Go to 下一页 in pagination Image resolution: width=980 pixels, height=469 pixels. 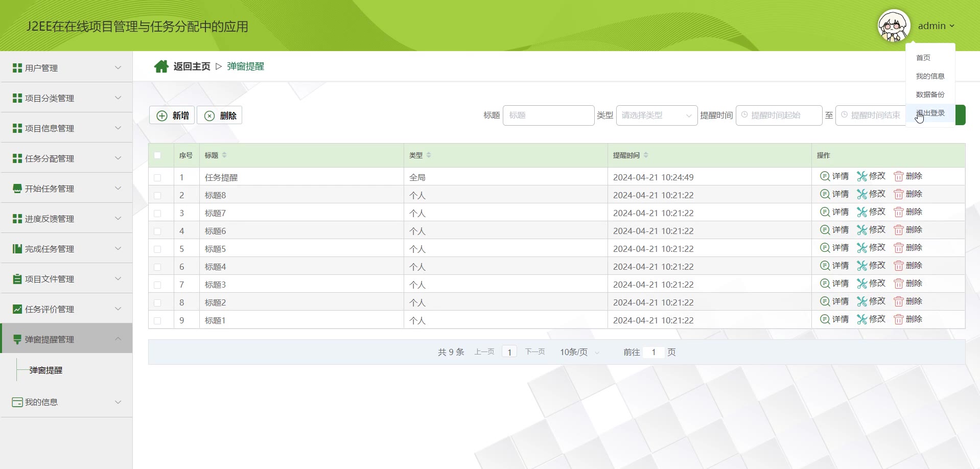(535, 351)
